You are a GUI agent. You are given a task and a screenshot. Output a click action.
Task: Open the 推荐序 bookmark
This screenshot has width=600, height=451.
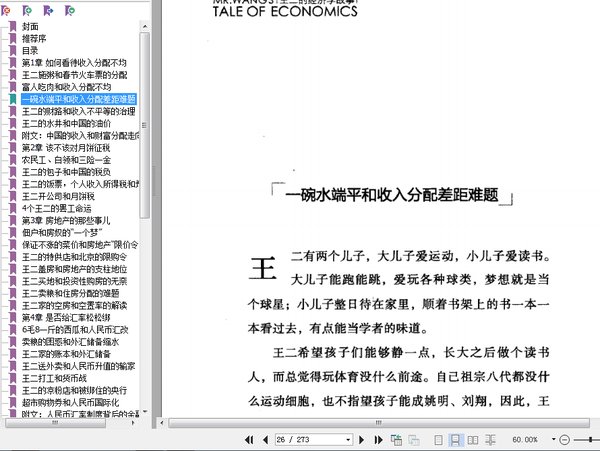[34, 39]
